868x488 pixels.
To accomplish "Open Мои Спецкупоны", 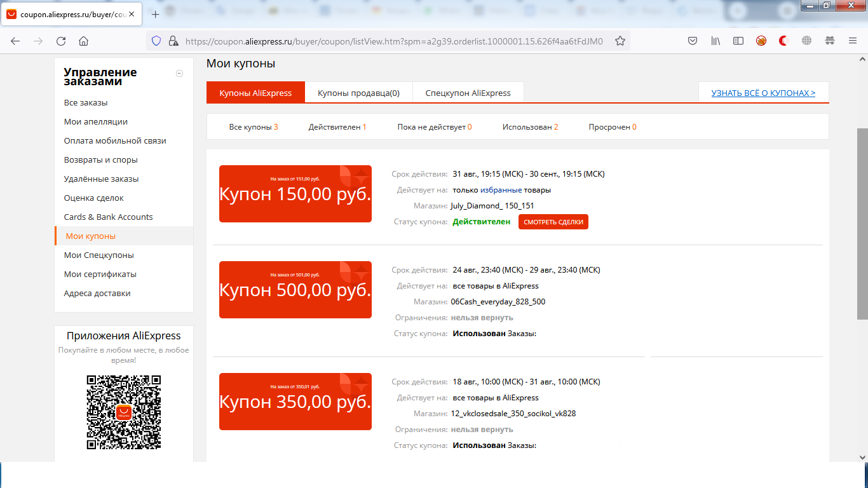I will click(99, 255).
